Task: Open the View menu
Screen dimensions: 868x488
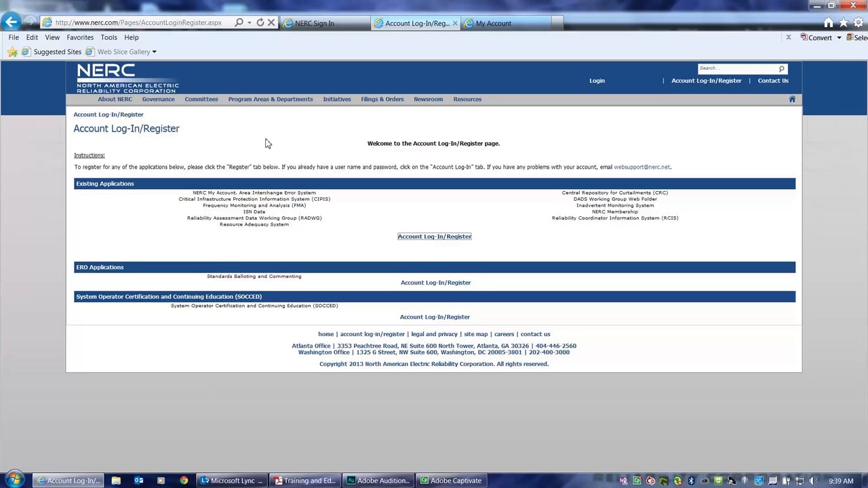Action: [x=52, y=37]
